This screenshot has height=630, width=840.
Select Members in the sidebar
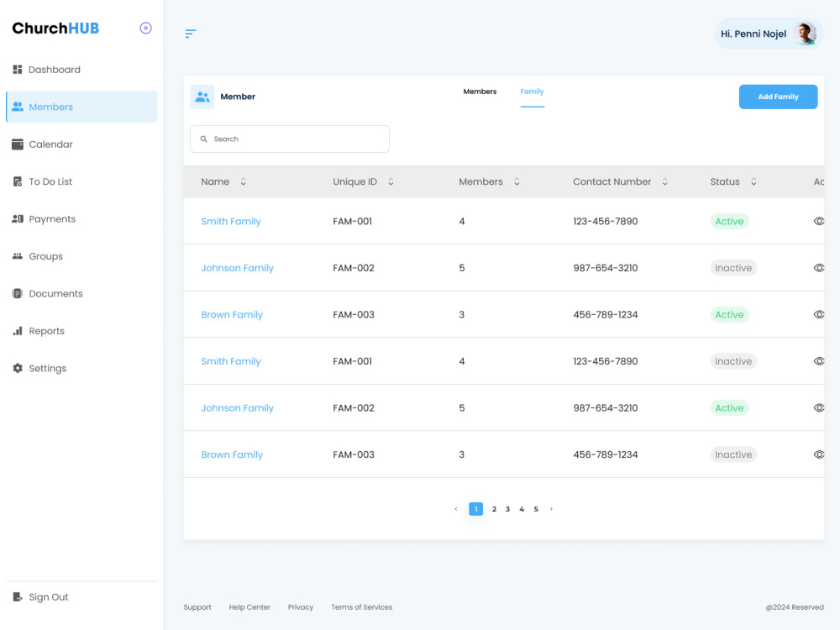coord(81,107)
